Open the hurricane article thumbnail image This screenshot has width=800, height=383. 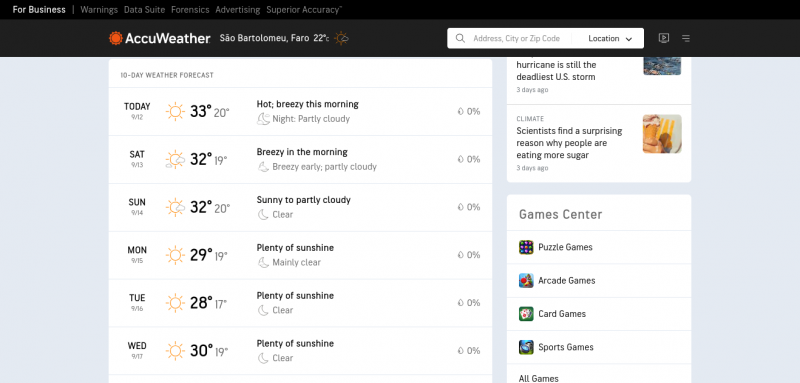coord(662,66)
